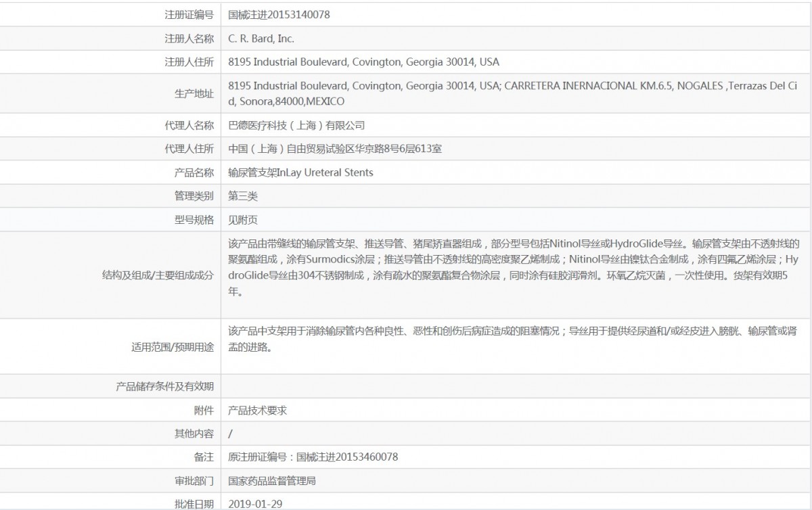Screen dimensions: 812x510
Task: Click the 结构及组成/主要组成成分 label
Action: click(156, 275)
